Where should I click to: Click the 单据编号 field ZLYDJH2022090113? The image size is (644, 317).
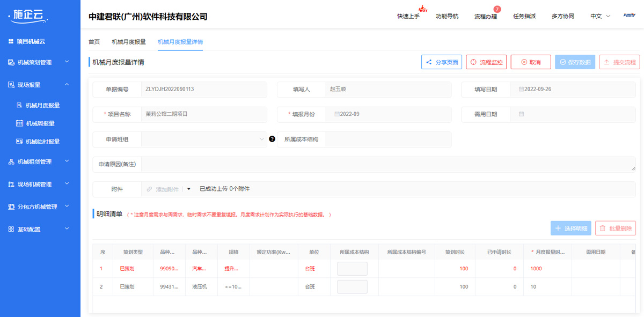(204, 89)
